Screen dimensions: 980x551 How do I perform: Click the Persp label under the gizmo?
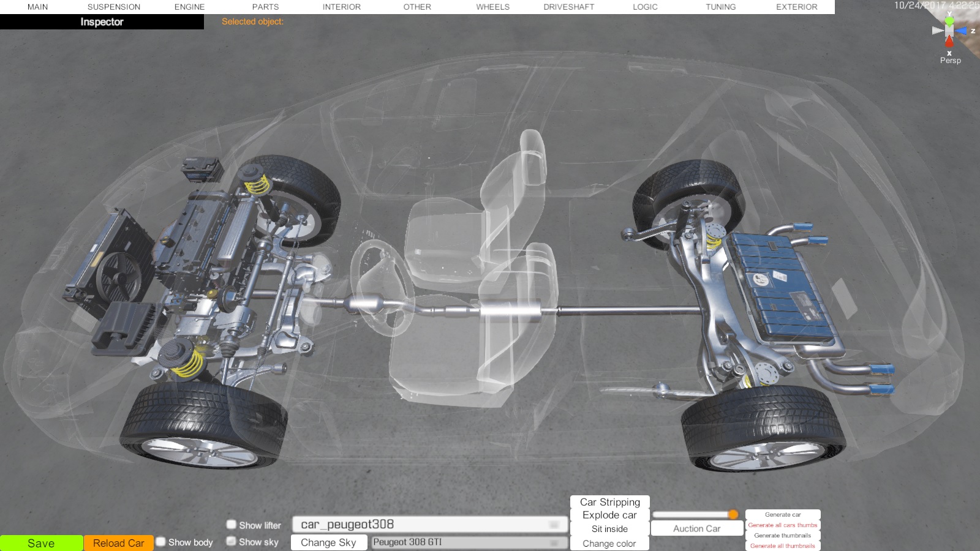950,60
